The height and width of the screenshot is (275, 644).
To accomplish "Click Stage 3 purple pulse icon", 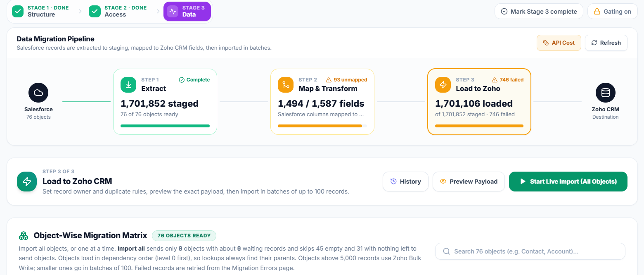I will pos(173,12).
